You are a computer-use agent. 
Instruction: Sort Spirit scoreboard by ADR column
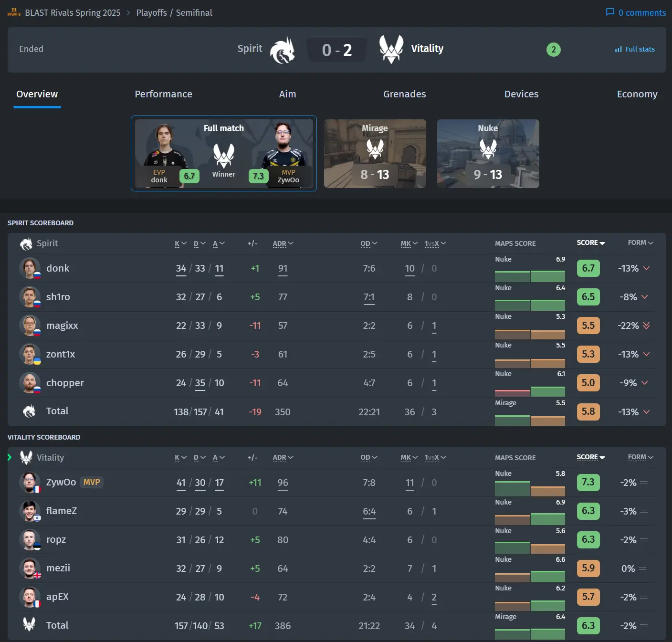pos(283,243)
